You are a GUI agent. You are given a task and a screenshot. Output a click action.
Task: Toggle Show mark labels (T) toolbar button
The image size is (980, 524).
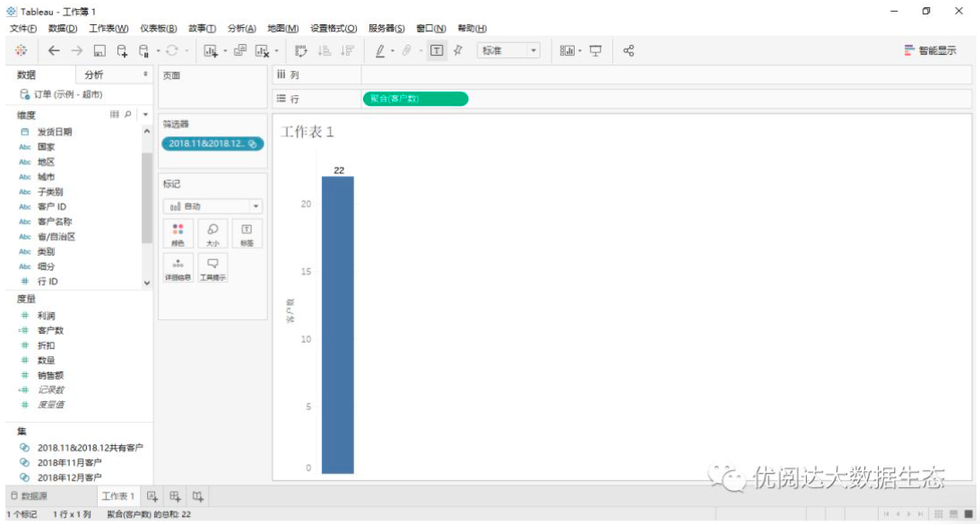pos(437,51)
